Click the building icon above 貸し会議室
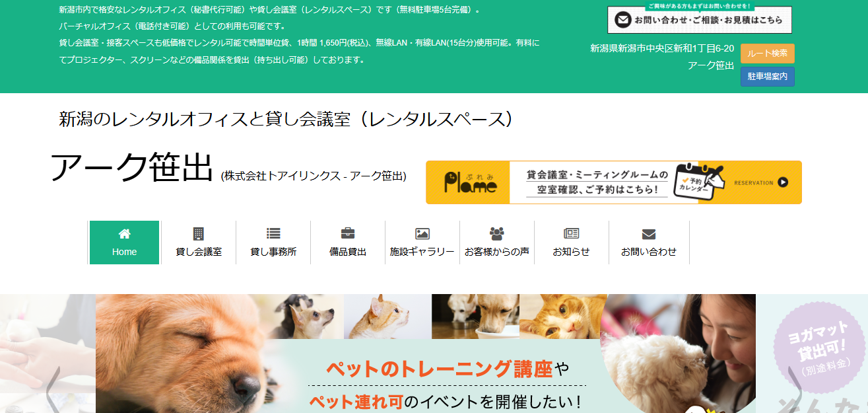The width and height of the screenshot is (868, 413). coord(198,233)
